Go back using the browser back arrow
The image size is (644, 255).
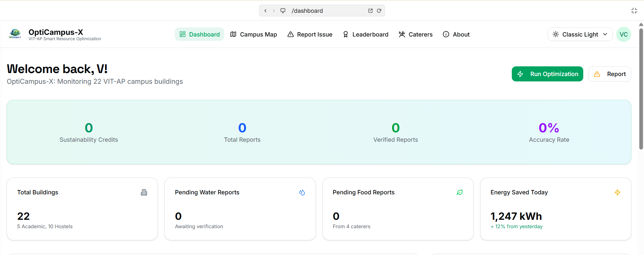(x=265, y=11)
